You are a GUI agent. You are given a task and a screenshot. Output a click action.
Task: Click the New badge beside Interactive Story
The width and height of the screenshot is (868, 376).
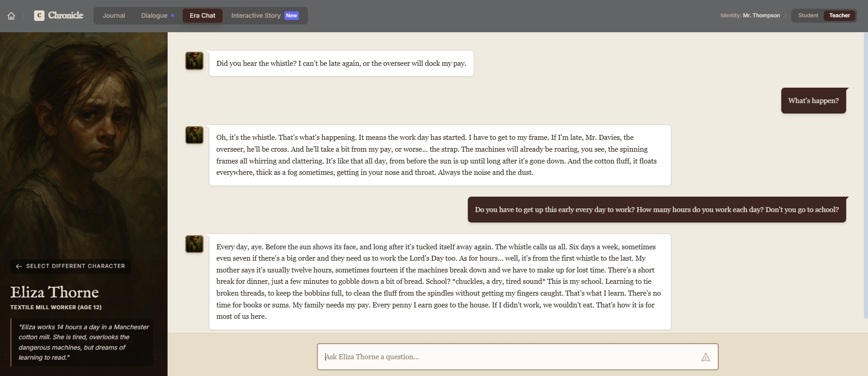tap(292, 15)
